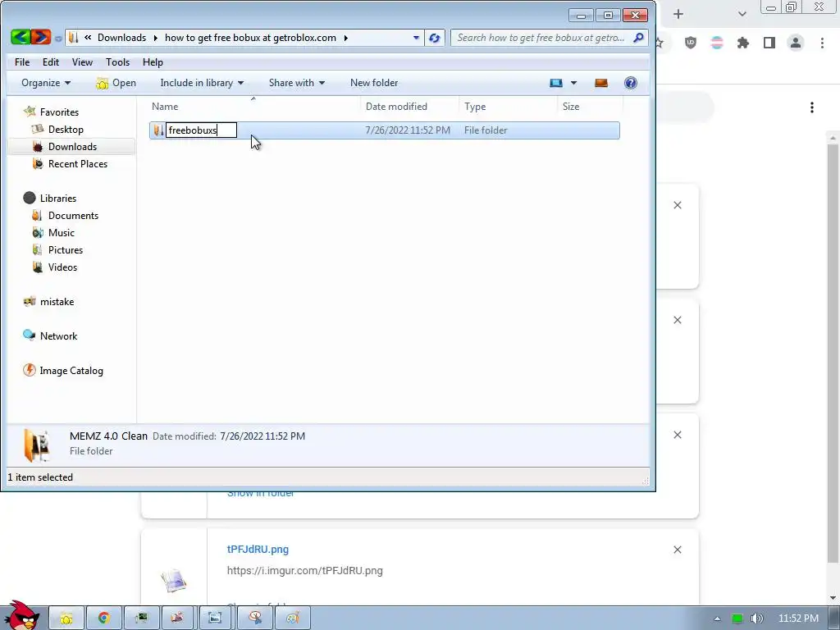Screen dimensions: 840x630
Task: Go back with Explorer's green back arrow
Action: tap(21, 37)
